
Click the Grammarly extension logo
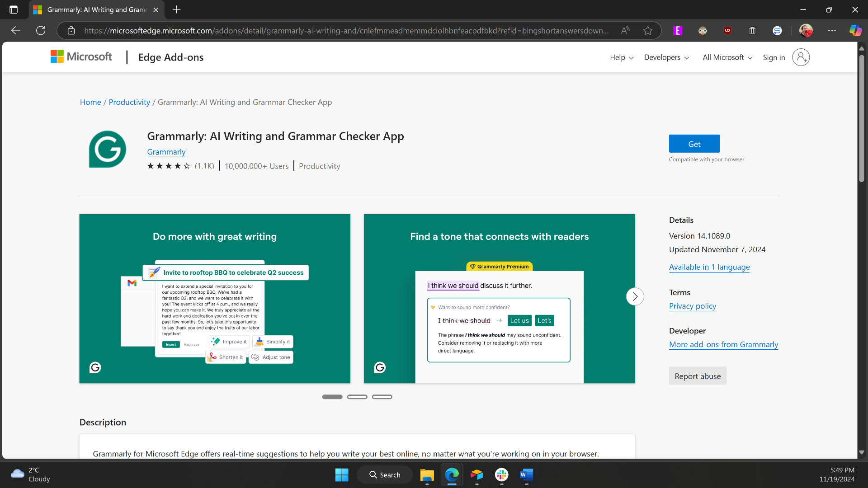[108, 150]
